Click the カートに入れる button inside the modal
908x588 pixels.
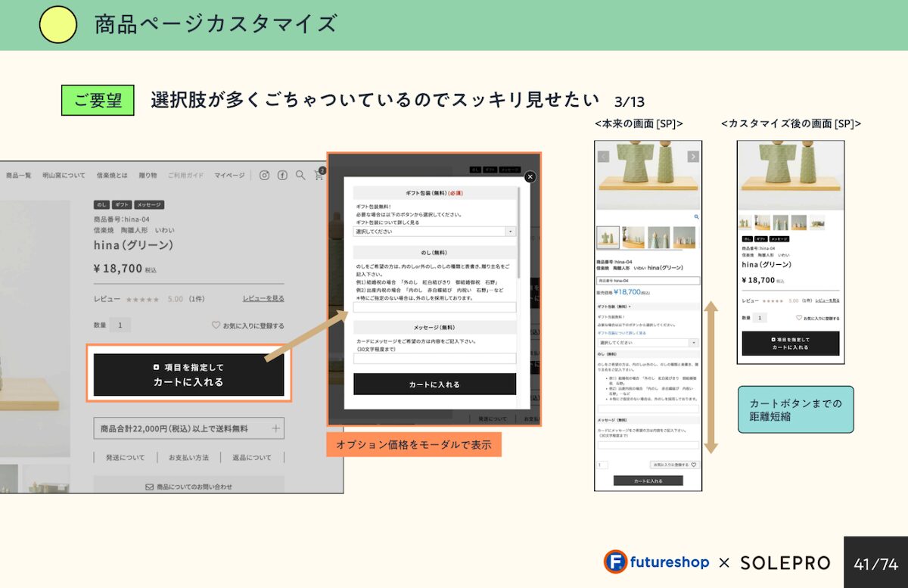click(x=434, y=384)
